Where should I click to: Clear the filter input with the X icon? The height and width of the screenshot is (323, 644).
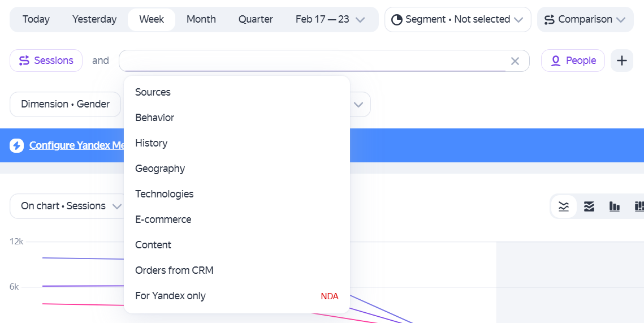[x=515, y=61]
